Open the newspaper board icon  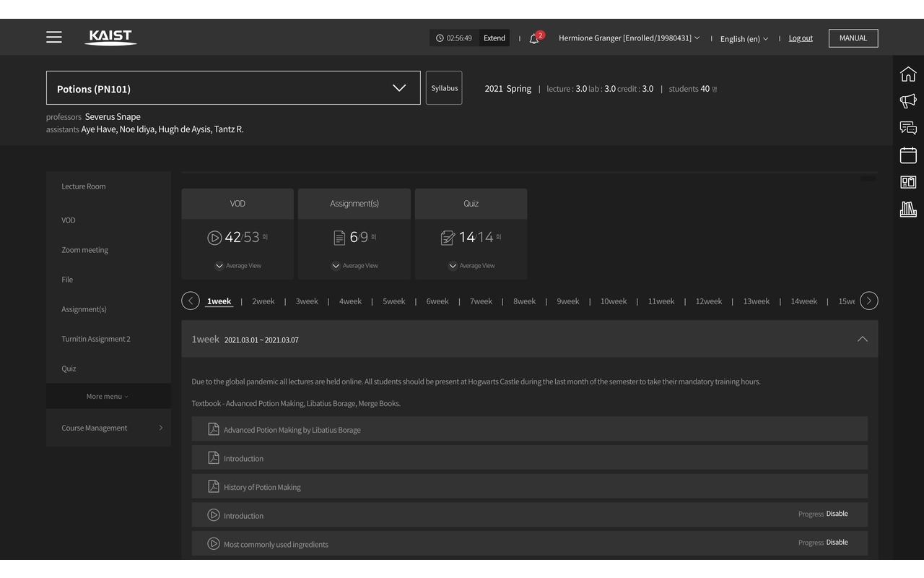[x=908, y=182]
